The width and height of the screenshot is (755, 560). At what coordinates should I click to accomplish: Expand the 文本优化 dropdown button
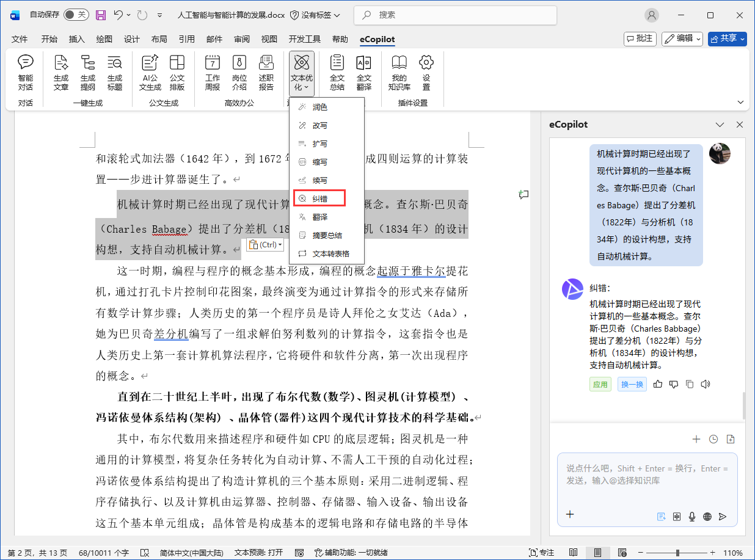302,73
